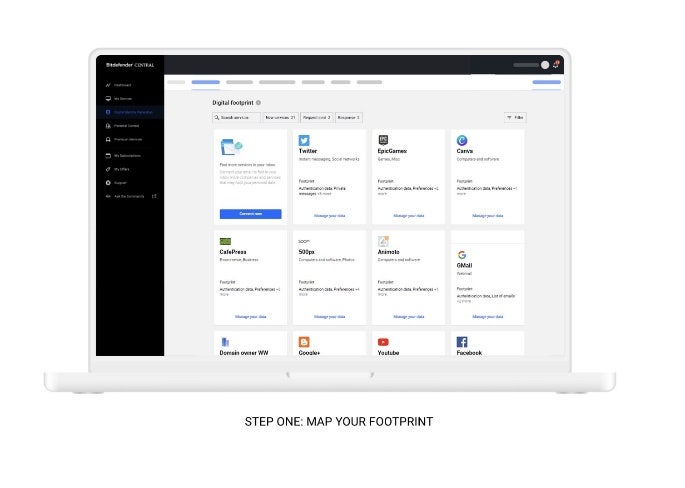Screen dimensions: 685x488
Task: Click the Twitter bird icon
Action: [x=304, y=141]
